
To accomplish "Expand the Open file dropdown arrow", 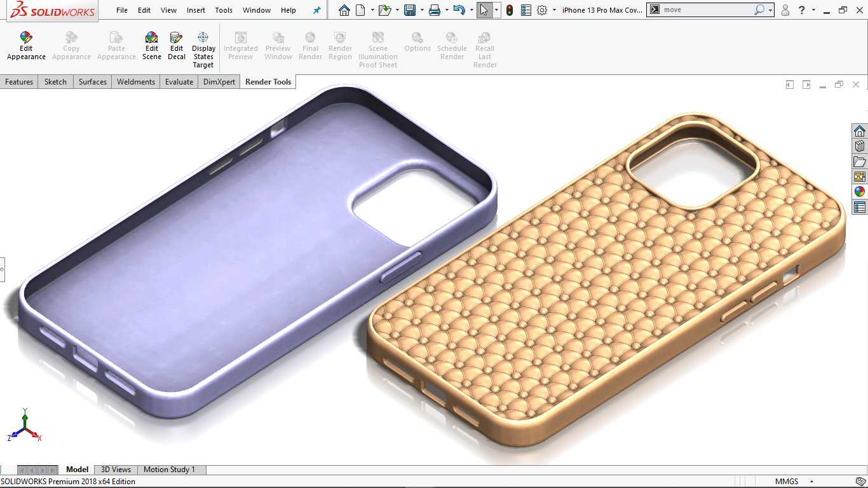I will click(397, 10).
